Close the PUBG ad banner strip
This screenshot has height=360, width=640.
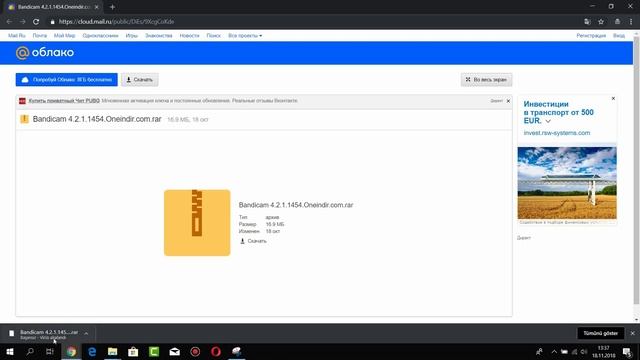point(508,101)
